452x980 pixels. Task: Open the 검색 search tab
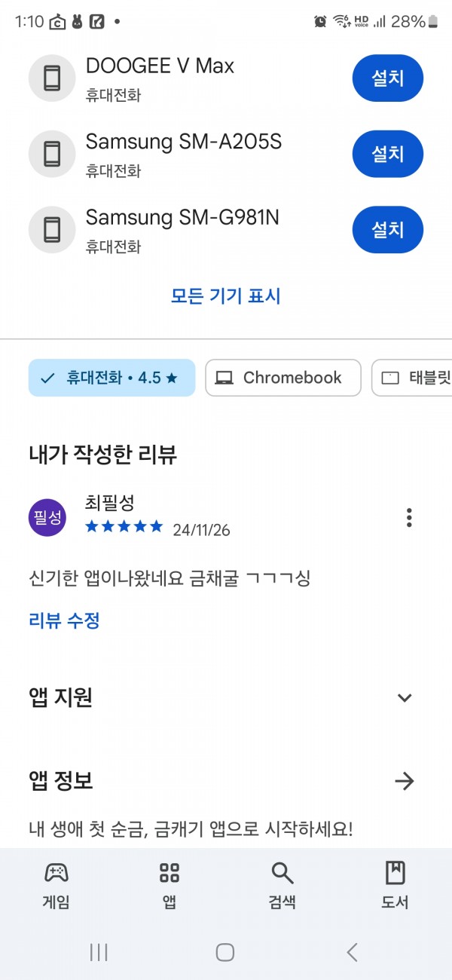coord(282,886)
